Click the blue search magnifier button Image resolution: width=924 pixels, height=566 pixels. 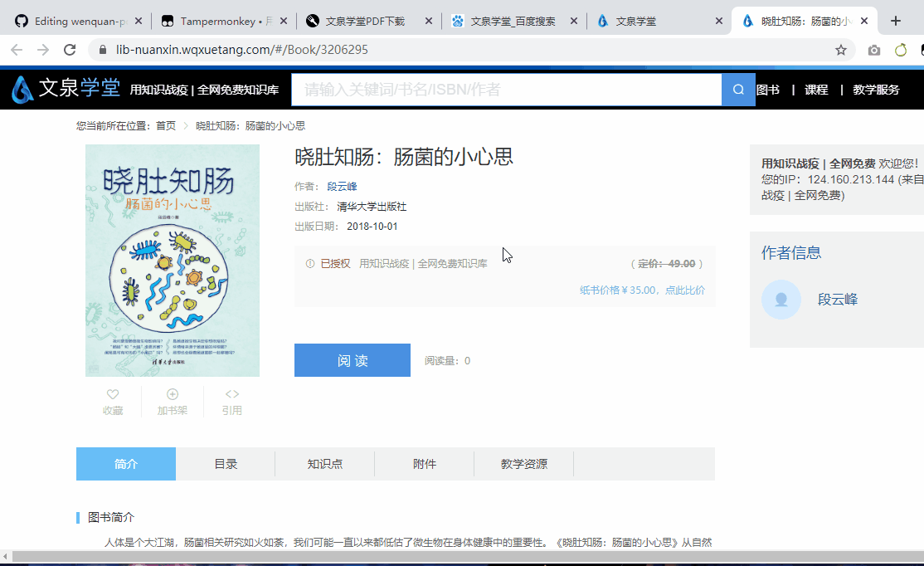(x=738, y=90)
